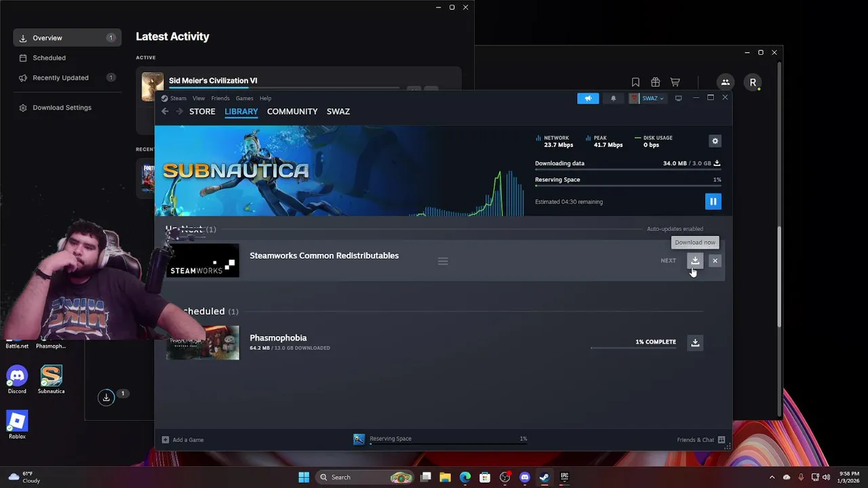The width and height of the screenshot is (868, 488).
Task: Open the weather widget showing Cloudy
Action: point(24,477)
